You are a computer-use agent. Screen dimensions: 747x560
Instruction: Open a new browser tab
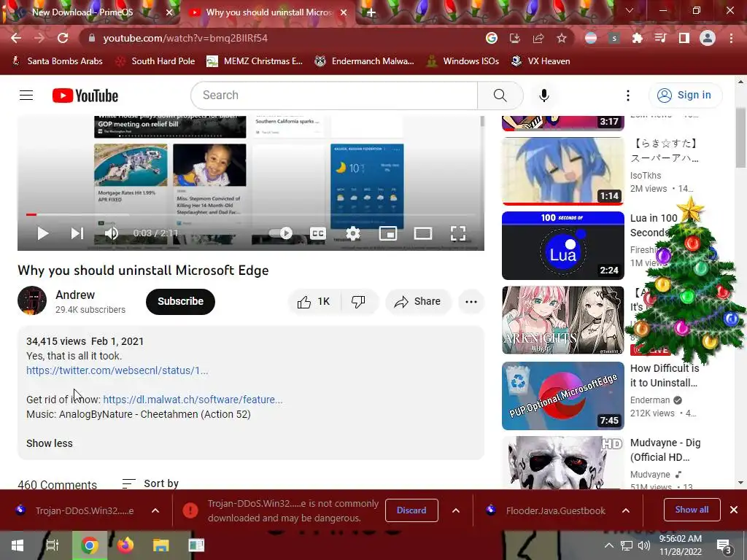371,12
